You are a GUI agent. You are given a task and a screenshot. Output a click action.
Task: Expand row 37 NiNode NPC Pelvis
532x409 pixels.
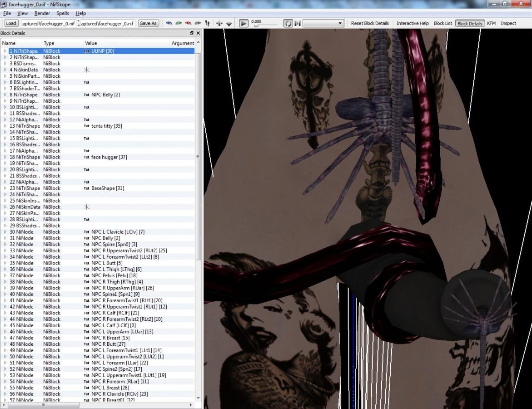(5, 275)
